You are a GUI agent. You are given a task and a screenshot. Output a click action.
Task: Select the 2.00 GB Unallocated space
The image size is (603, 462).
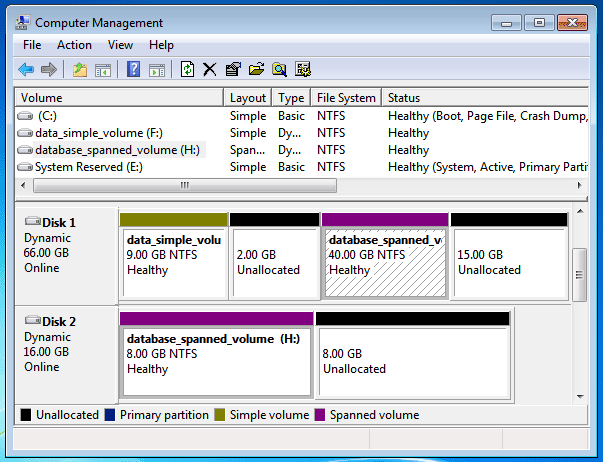click(x=274, y=256)
